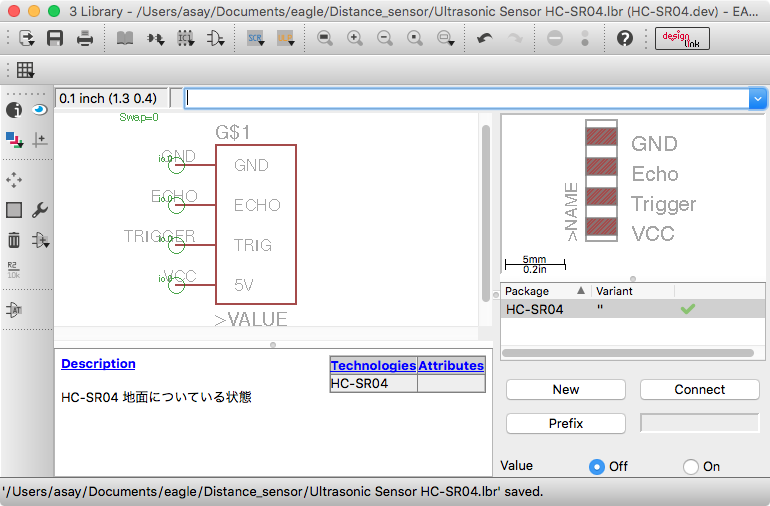Select the Name R2 10k tool
The width and height of the screenshot is (770, 506).
[x=14, y=270]
